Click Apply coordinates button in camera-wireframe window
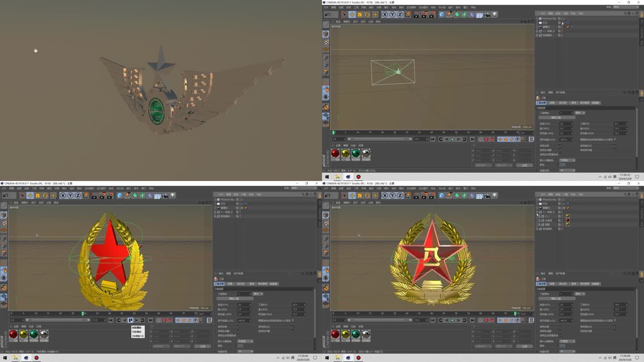The image size is (644, 362). pyautogui.click(x=525, y=165)
